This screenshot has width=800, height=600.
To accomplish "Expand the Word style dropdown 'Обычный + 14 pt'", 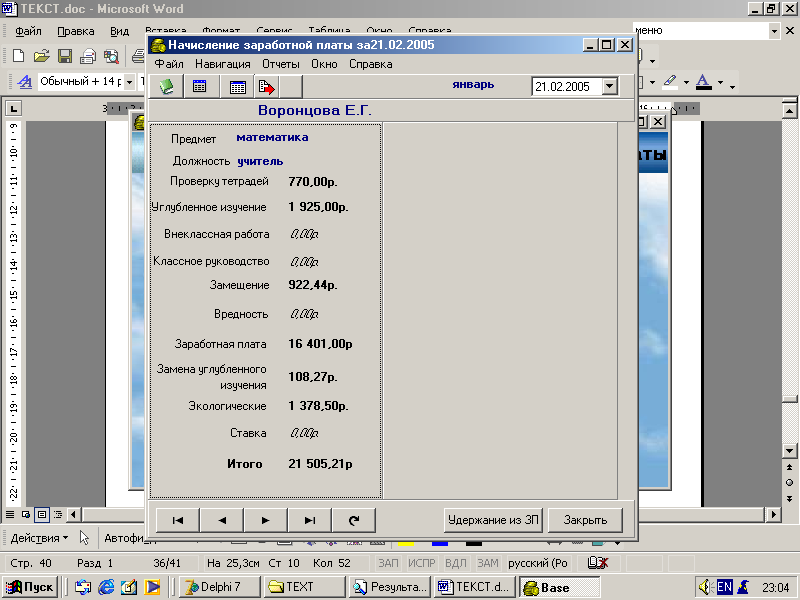I will 127,81.
